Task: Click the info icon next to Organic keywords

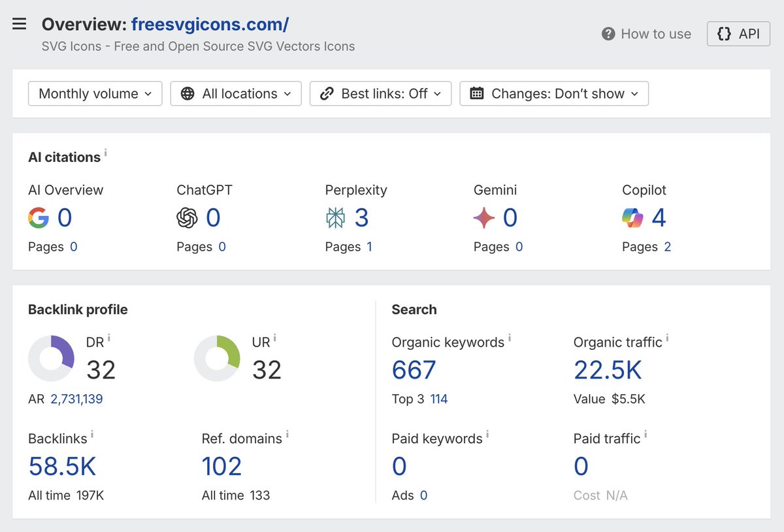Action: coord(510,338)
